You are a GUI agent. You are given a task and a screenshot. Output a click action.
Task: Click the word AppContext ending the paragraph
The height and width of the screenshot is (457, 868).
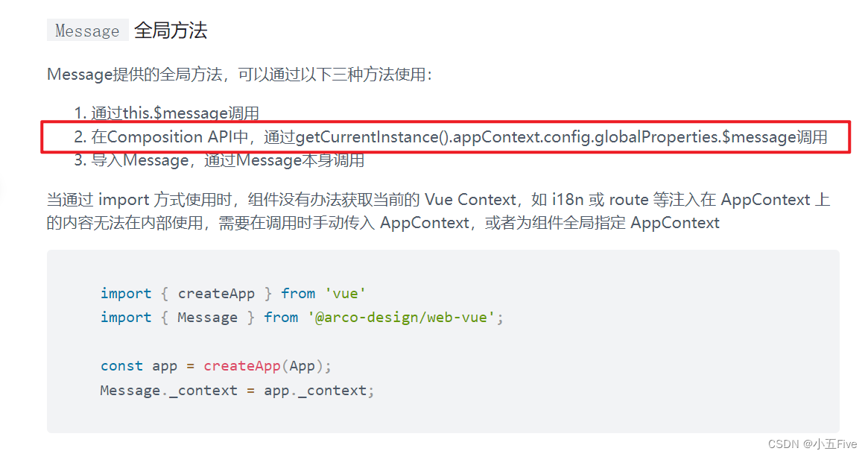675,223
